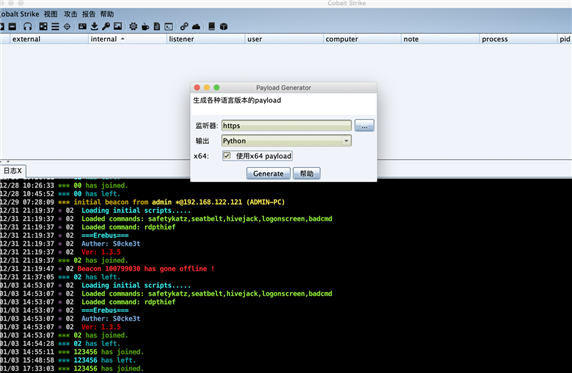Screen dimensions: 572x373
Task: Click the Generate button
Action: click(x=268, y=173)
